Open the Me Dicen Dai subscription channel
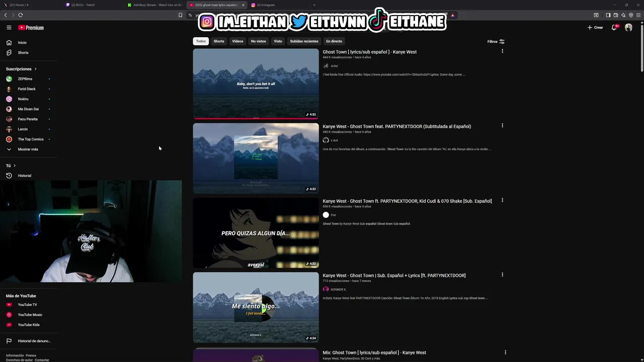 pyautogui.click(x=28, y=109)
